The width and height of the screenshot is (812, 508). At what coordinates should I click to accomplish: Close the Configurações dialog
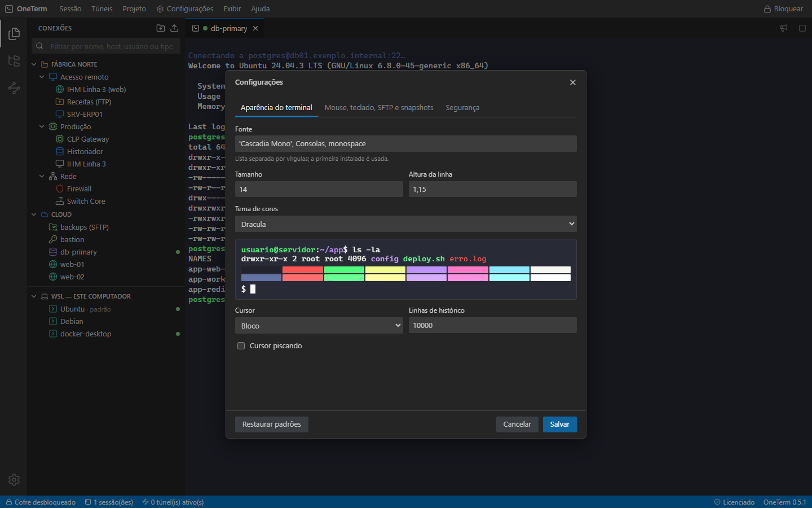click(573, 82)
